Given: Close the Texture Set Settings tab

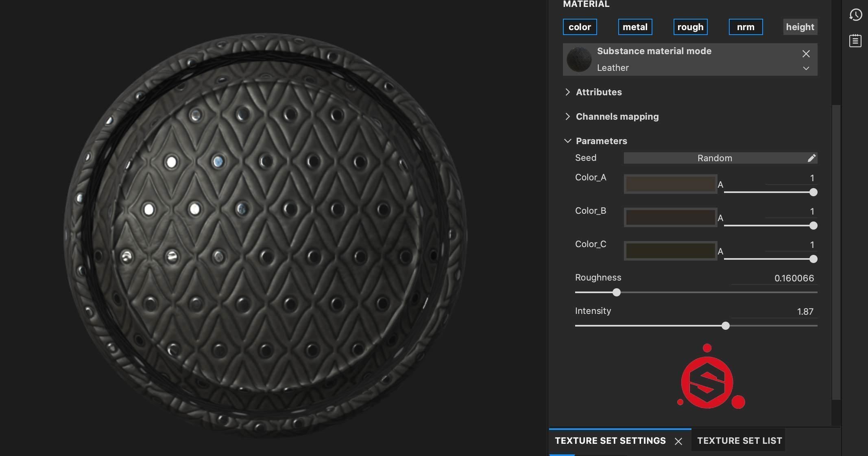Looking at the screenshot, I should coord(678,441).
